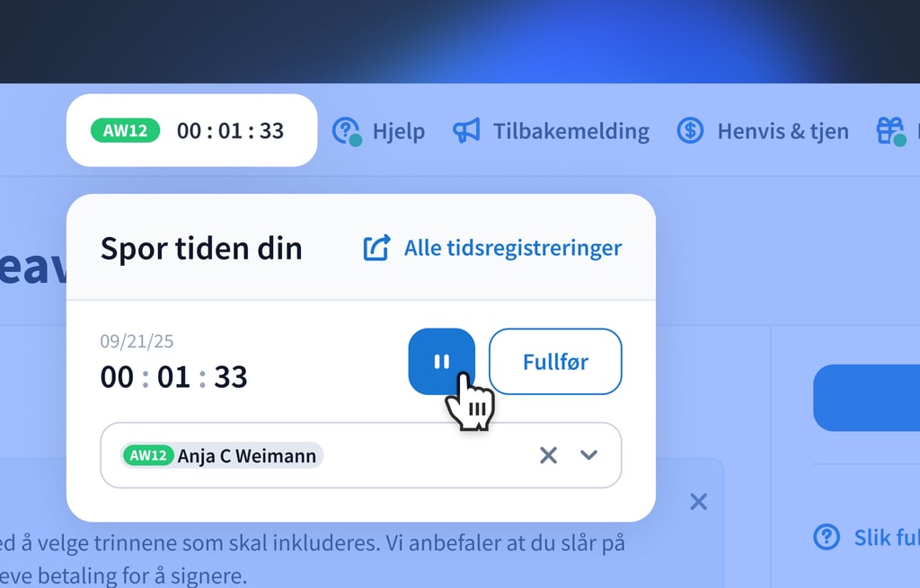
Task: Open the Slik help link
Action: click(x=887, y=537)
